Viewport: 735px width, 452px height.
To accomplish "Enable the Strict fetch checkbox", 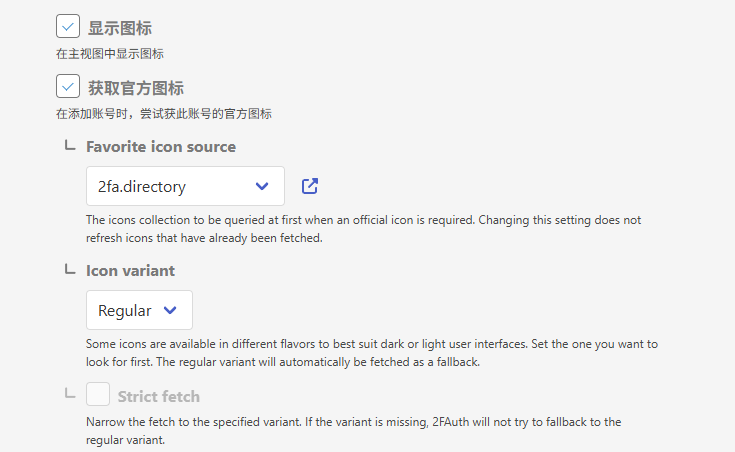I will pyautogui.click(x=98, y=395).
